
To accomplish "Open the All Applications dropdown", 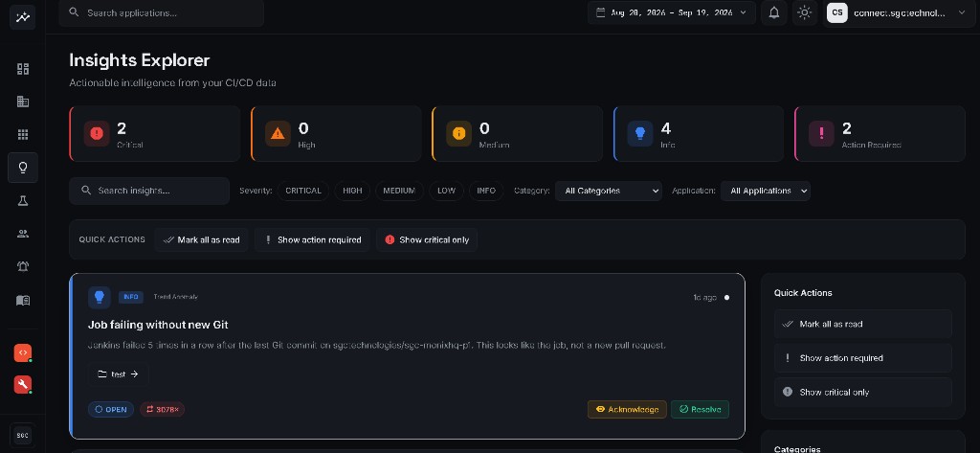I will click(766, 191).
